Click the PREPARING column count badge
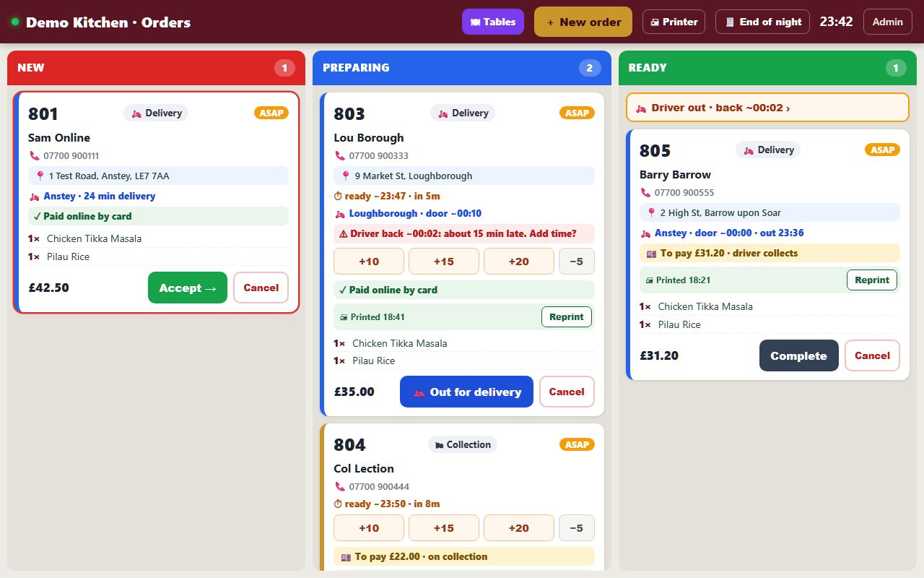This screenshot has width=924, height=578. pyautogui.click(x=590, y=68)
